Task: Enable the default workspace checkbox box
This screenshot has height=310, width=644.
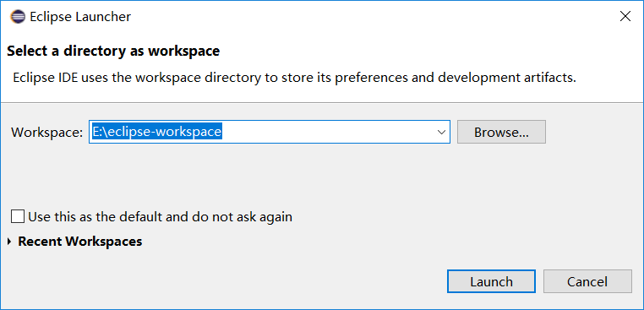Action: point(18,216)
